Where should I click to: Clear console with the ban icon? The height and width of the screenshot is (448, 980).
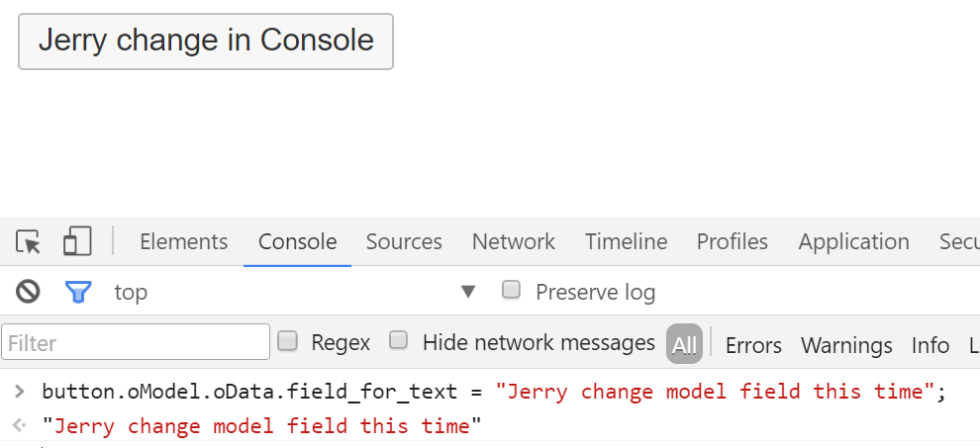28,291
